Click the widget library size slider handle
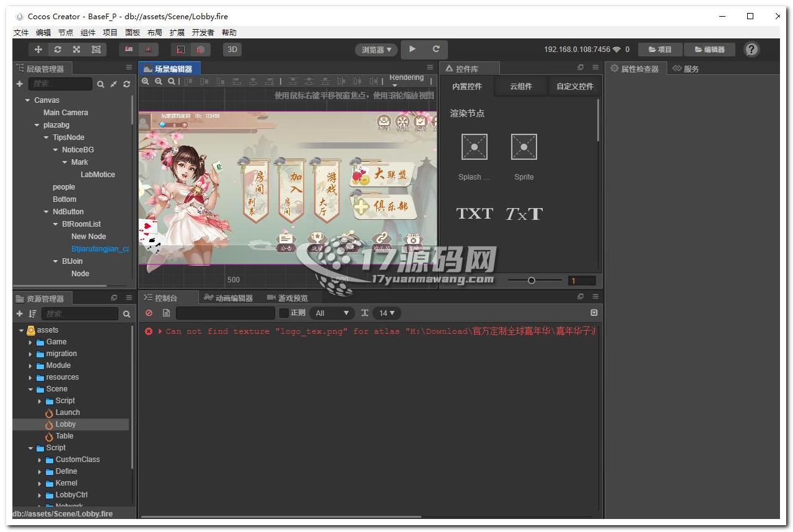This screenshot has height=532, width=793. (x=531, y=281)
